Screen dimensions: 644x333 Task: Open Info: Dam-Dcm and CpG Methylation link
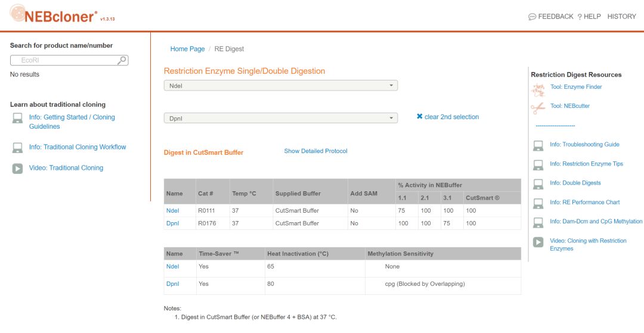(596, 222)
